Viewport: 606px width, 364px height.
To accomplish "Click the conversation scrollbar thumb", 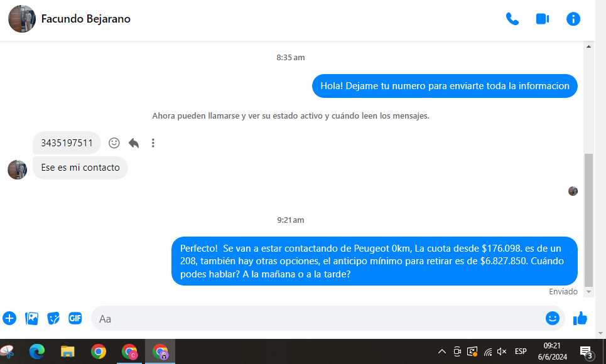I will (x=588, y=220).
